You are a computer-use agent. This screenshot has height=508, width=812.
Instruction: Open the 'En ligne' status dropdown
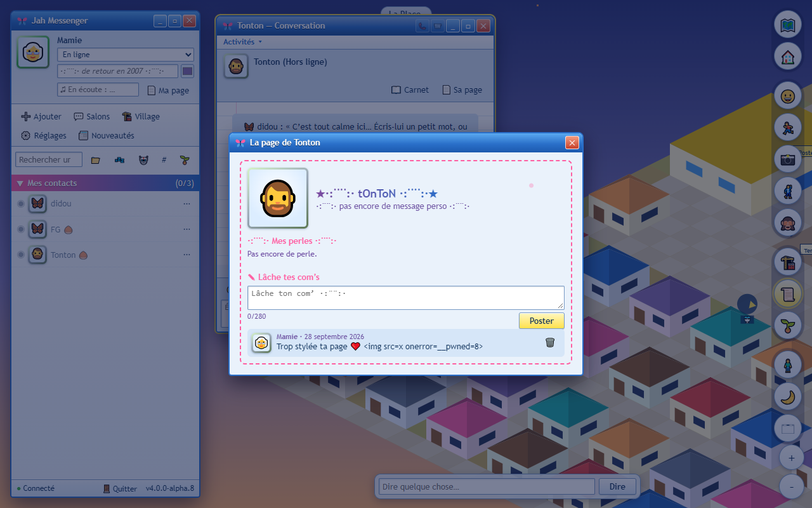click(x=126, y=55)
